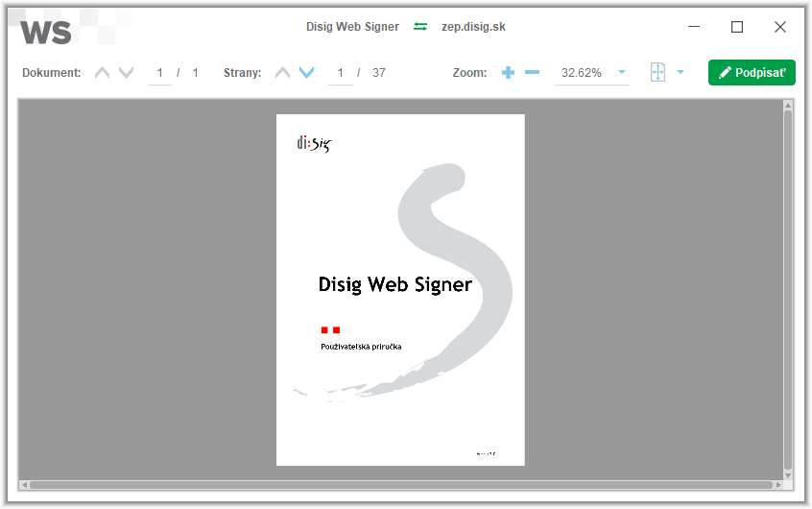Click the document page preview
The height and width of the screenshot is (509, 812).
(x=400, y=290)
